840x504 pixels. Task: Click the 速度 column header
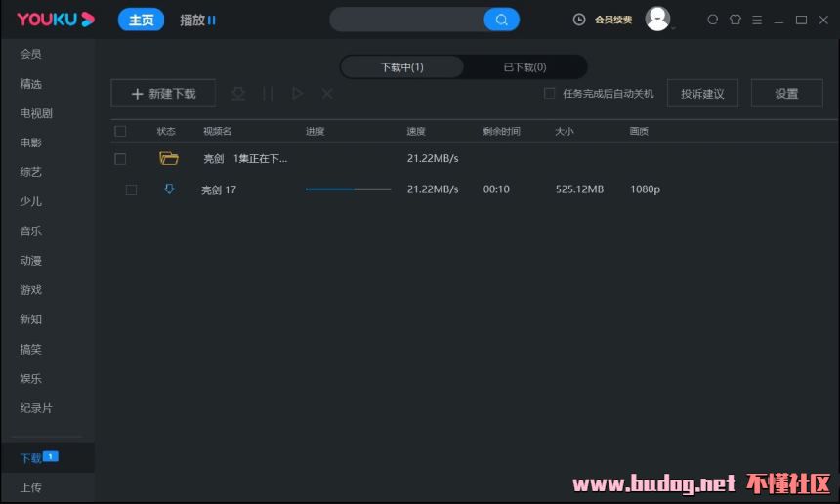[416, 131]
